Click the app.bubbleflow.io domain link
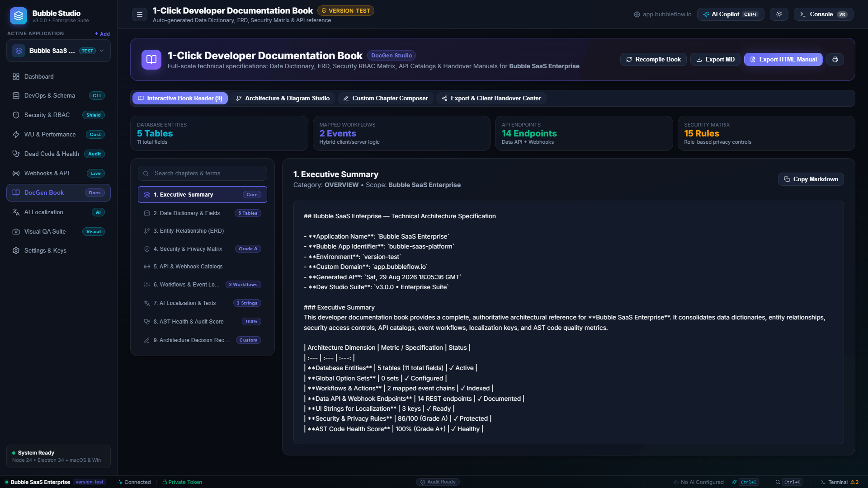Screen dimensions: 868x488 [663, 14]
